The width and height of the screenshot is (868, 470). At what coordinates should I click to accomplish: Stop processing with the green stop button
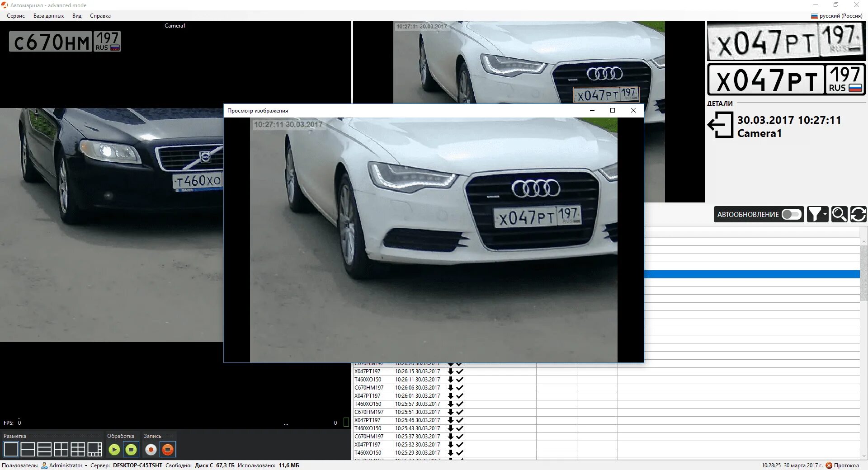131,449
